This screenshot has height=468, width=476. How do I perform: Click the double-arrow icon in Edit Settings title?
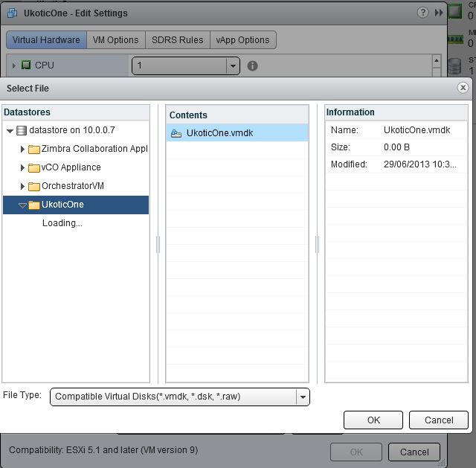point(439,13)
